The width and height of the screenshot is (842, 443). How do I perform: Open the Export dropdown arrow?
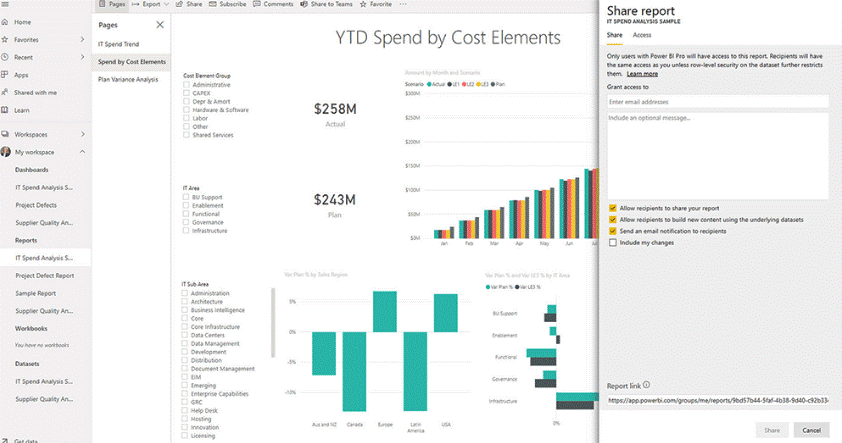(x=166, y=4)
